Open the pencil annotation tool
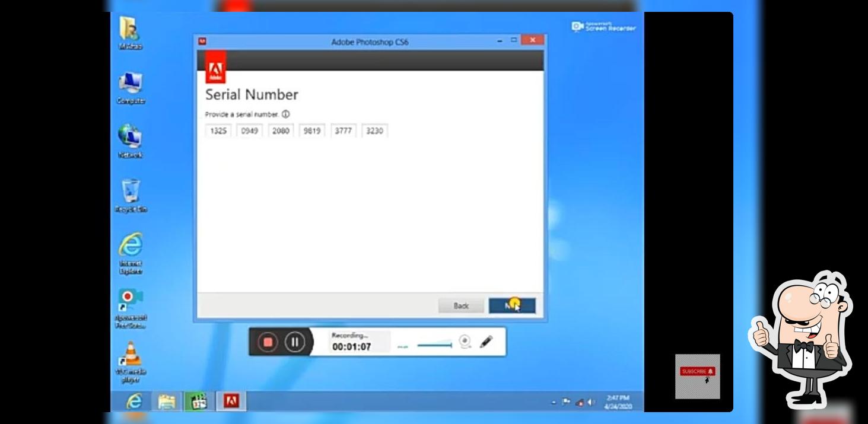 (x=486, y=342)
